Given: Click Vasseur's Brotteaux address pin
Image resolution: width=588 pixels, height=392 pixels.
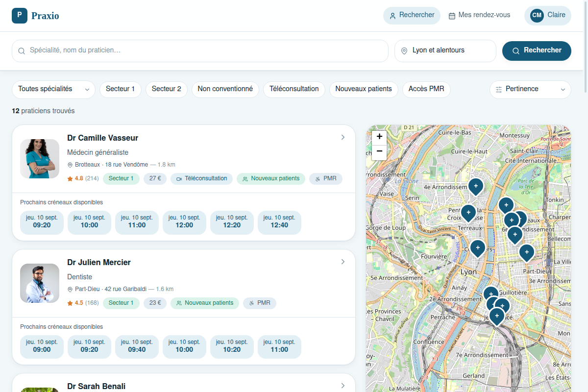Looking at the screenshot, I should pyautogui.click(x=70, y=165).
